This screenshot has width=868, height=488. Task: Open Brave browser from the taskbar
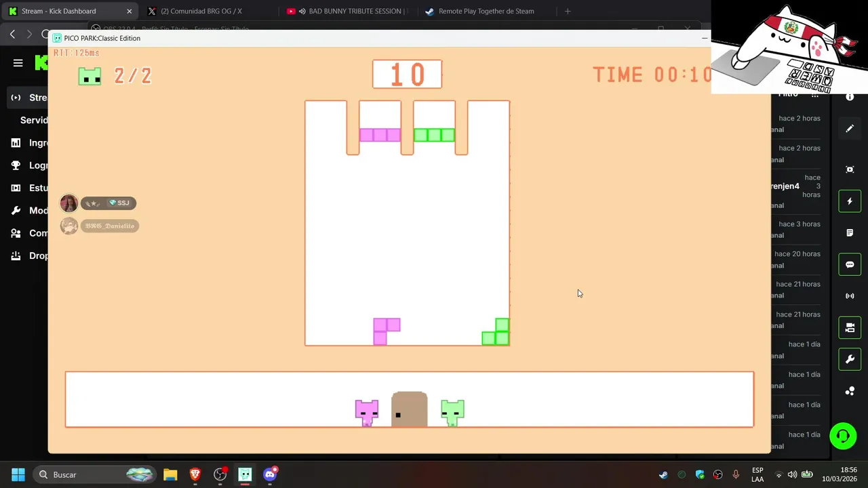pos(195,474)
